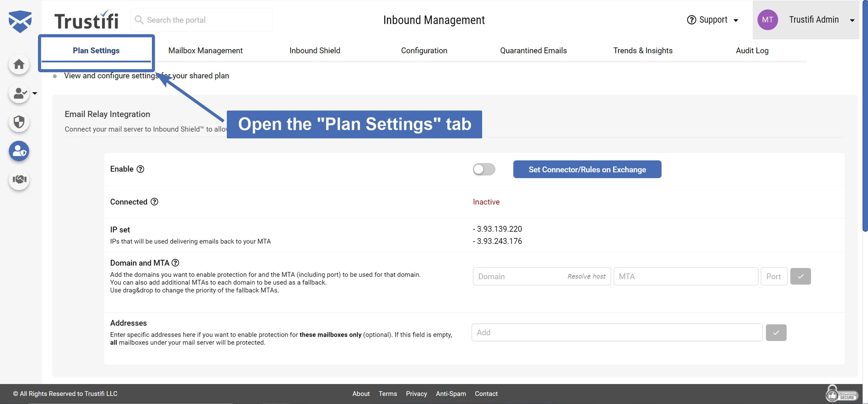Expand the Trustifi Admin account menu arrow
The image size is (868, 404).
coord(852,20)
